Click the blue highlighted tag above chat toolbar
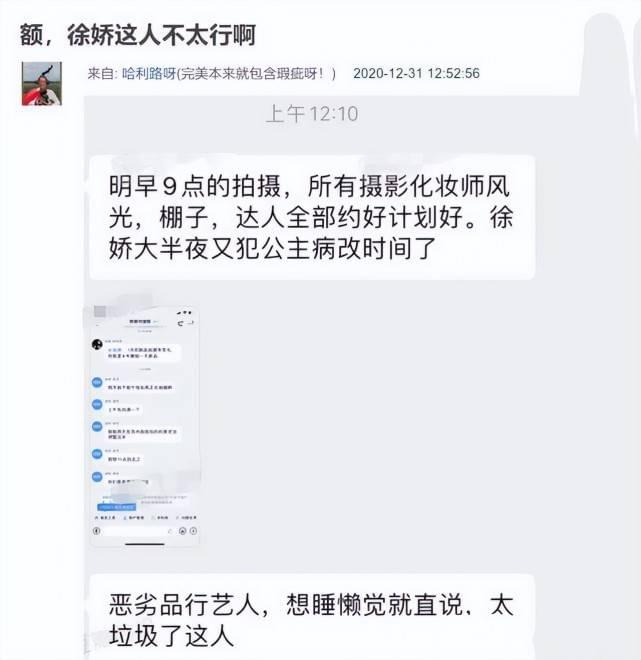This screenshot has height=660, width=641. click(117, 507)
